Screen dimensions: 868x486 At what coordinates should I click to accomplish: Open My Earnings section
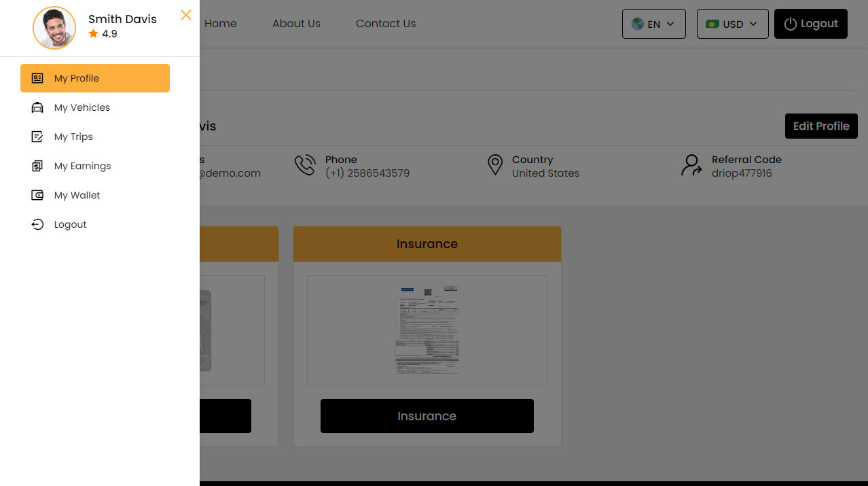pos(82,166)
